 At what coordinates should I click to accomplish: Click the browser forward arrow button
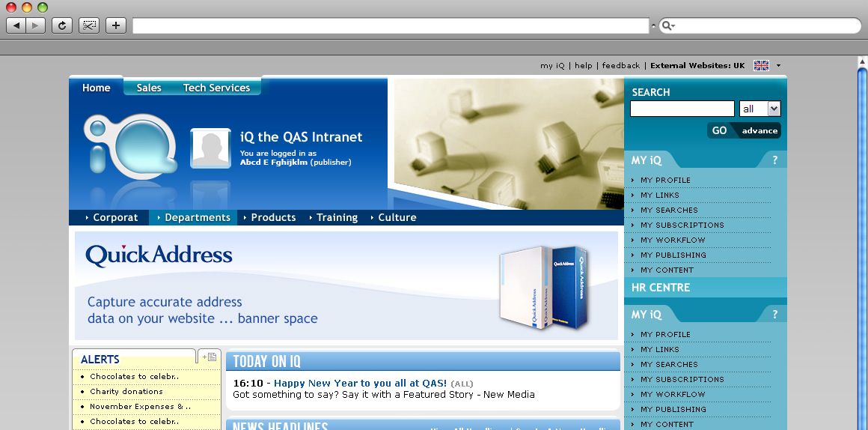coord(36,25)
